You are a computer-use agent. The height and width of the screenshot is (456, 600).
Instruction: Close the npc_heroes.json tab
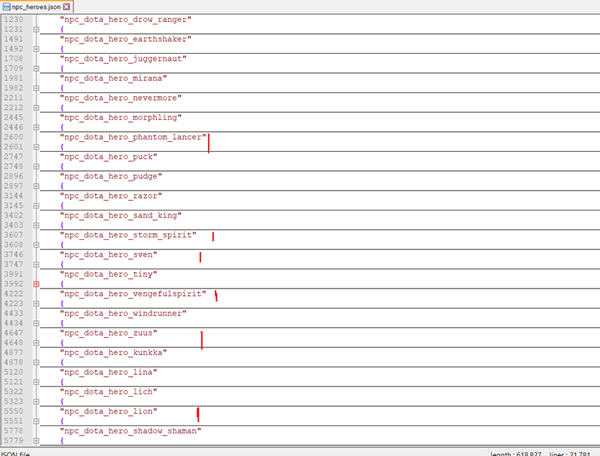point(67,7)
